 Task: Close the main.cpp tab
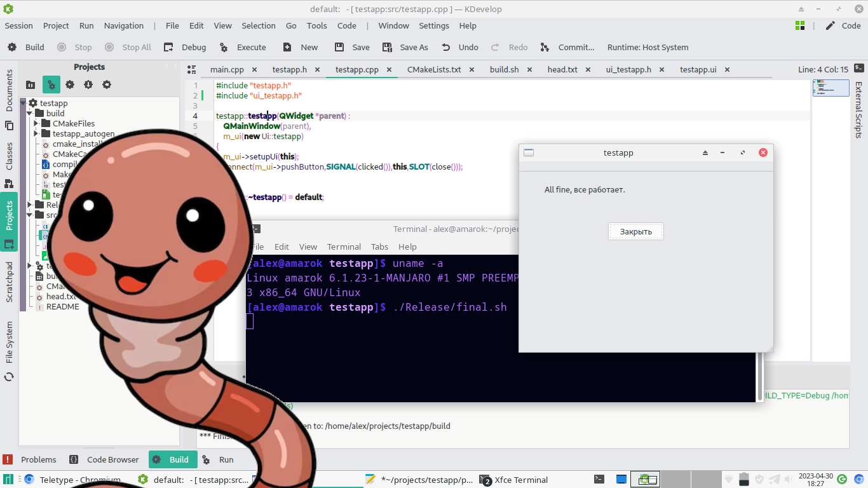point(255,70)
